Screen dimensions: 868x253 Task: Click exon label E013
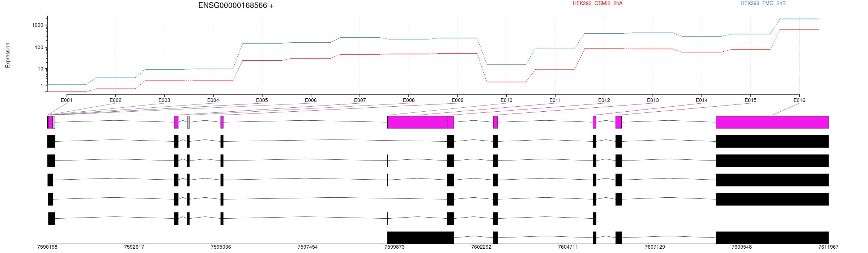653,100
